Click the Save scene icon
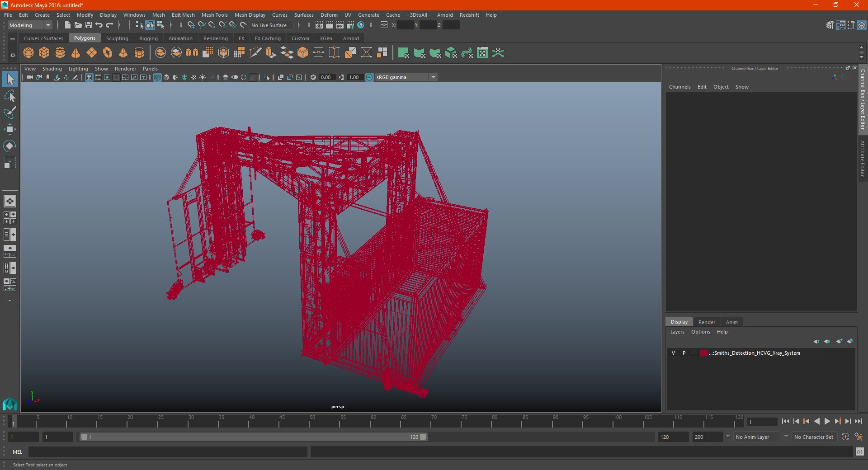 tap(89, 25)
